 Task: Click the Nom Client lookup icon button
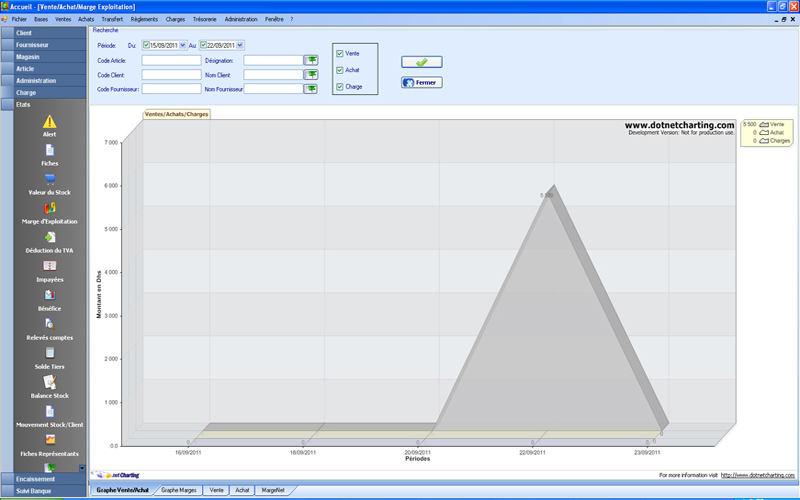click(311, 74)
